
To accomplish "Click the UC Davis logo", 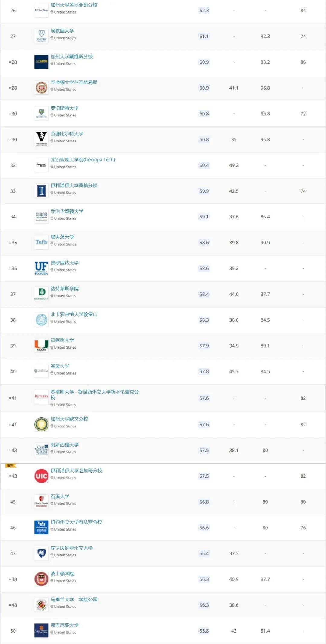I will [x=41, y=62].
